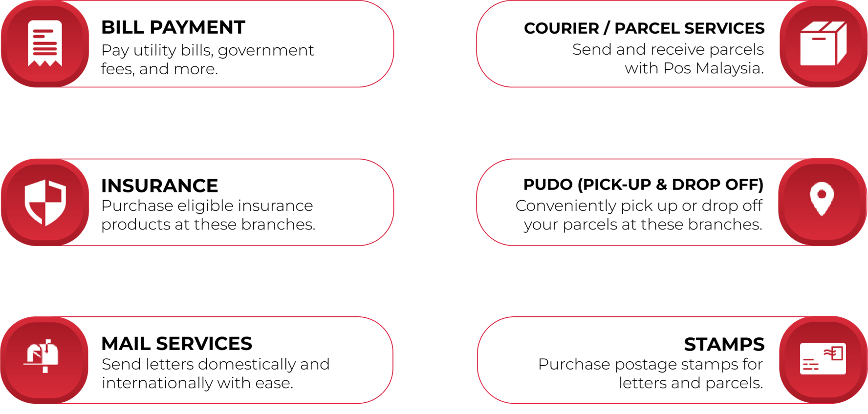Click 'your parcels at these branches.' line
Image resolution: width=868 pixels, height=414 pixels.
pos(643,225)
